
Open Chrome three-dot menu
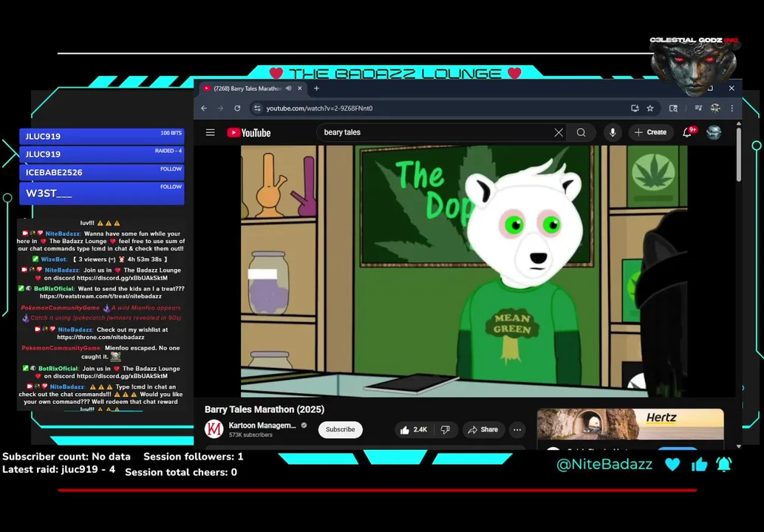click(x=731, y=108)
